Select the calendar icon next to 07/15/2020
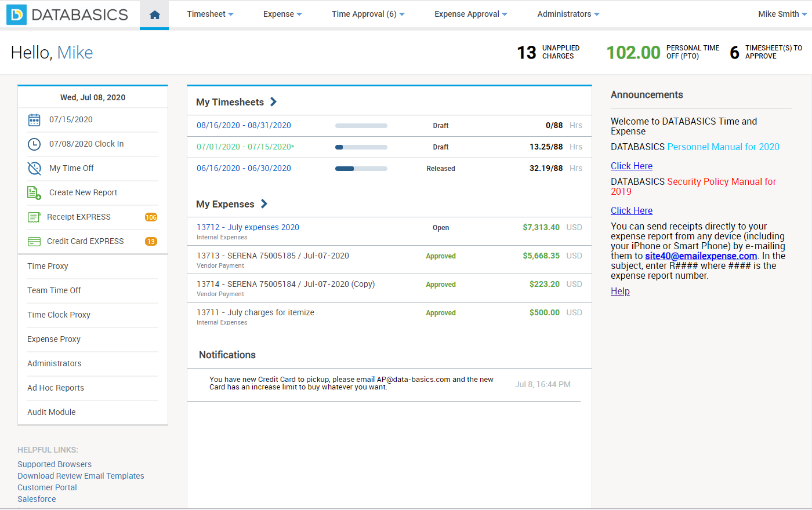The width and height of the screenshot is (812, 510). point(34,120)
